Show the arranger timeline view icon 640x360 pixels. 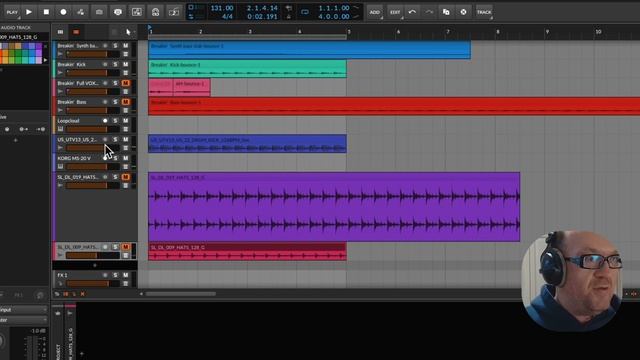point(76,32)
